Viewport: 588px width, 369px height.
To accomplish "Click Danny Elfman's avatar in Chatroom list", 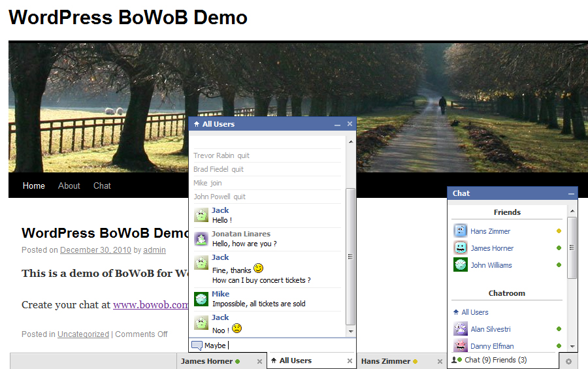I will click(x=461, y=345).
